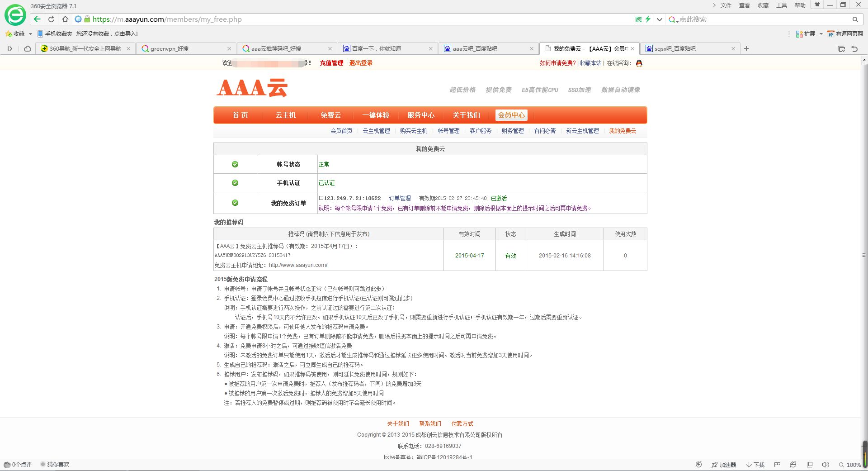Open the 财务管理 submenu link

pos(513,131)
